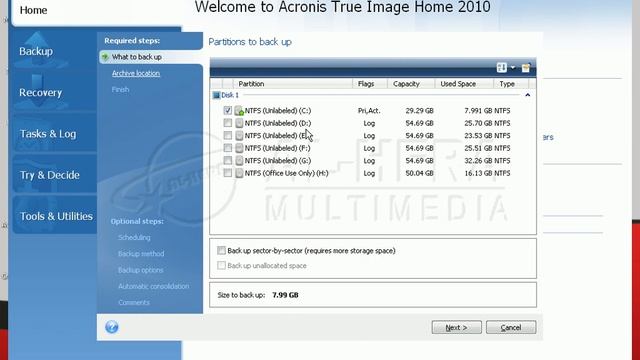Click the Cancel button
The height and width of the screenshot is (360, 640).
pyautogui.click(x=511, y=327)
